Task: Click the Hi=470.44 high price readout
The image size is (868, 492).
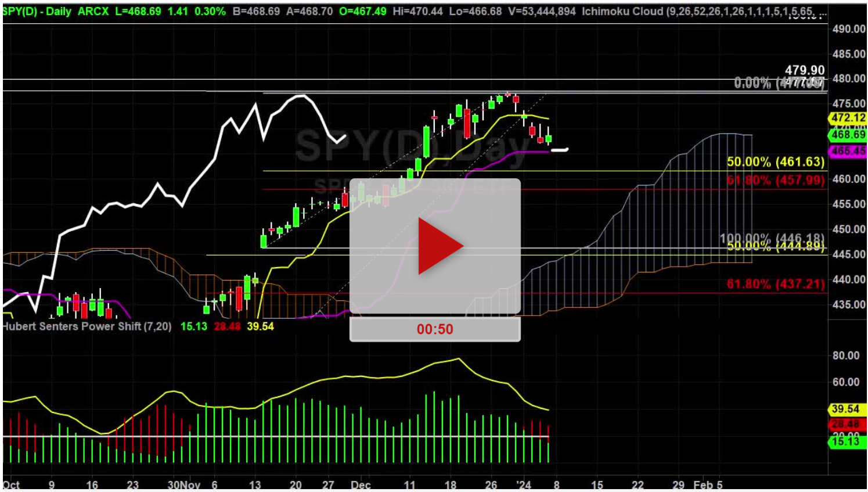Action: click(x=417, y=11)
